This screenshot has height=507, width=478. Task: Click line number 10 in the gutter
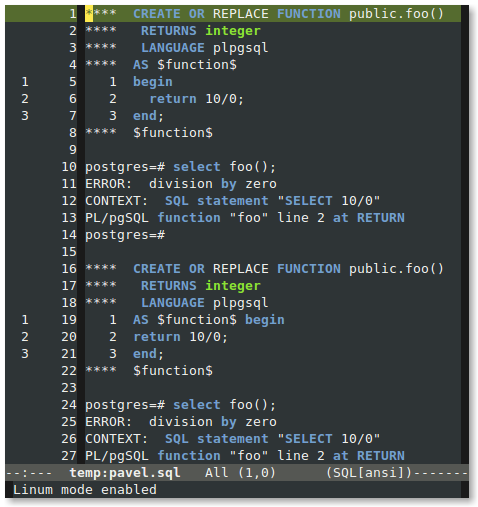click(x=69, y=167)
